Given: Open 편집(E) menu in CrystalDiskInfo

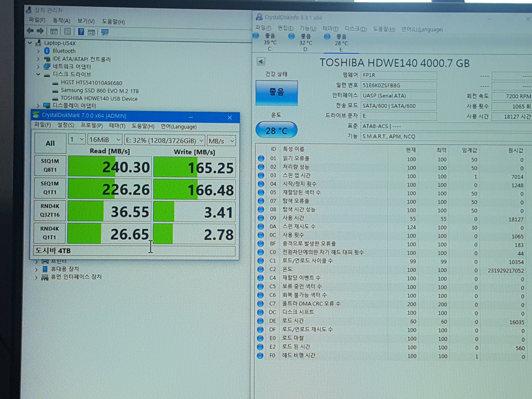Looking at the screenshot, I should point(285,28).
